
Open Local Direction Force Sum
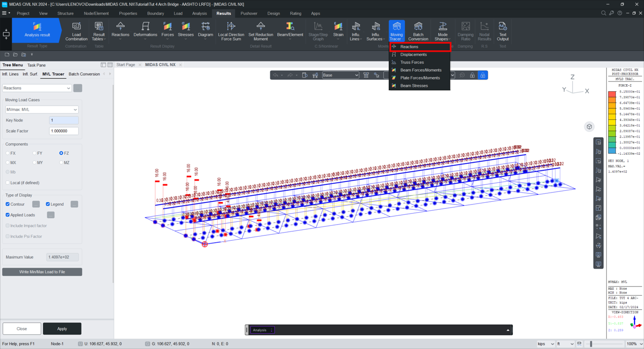231,31
